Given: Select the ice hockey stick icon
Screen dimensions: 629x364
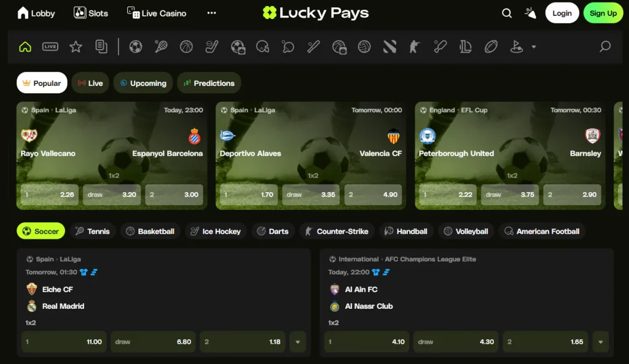Looking at the screenshot, I should tap(211, 47).
